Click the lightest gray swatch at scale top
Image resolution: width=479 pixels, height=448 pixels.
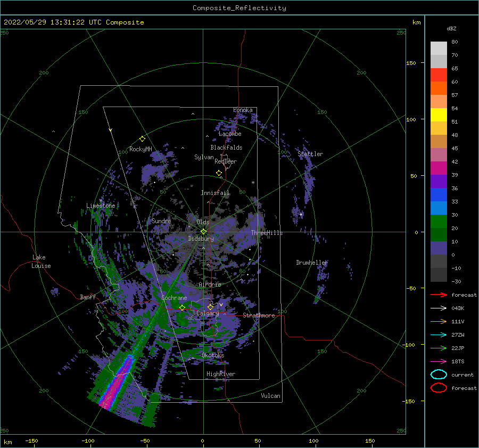439,48
